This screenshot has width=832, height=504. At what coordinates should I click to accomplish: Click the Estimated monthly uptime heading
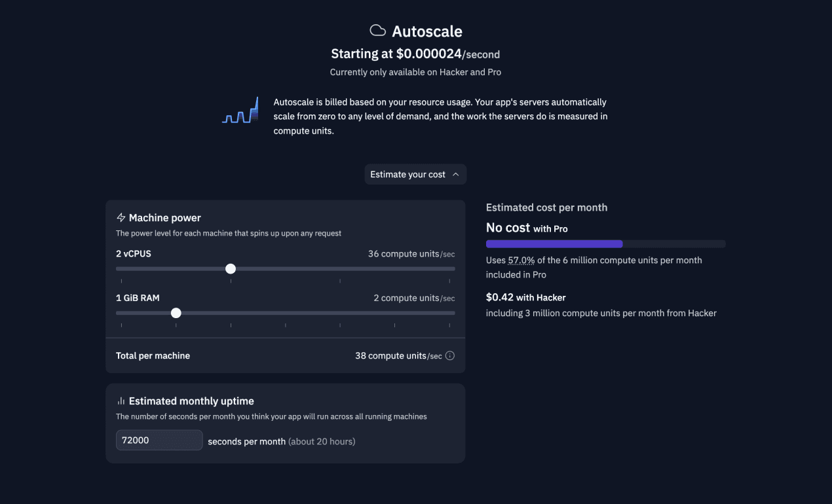[x=191, y=401]
